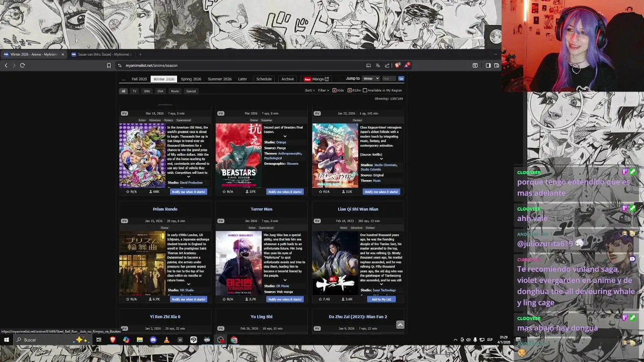Image resolution: width=644 pixels, height=362 pixels.
Task: Open the Summer 2026 season tab
Action: coord(219,79)
